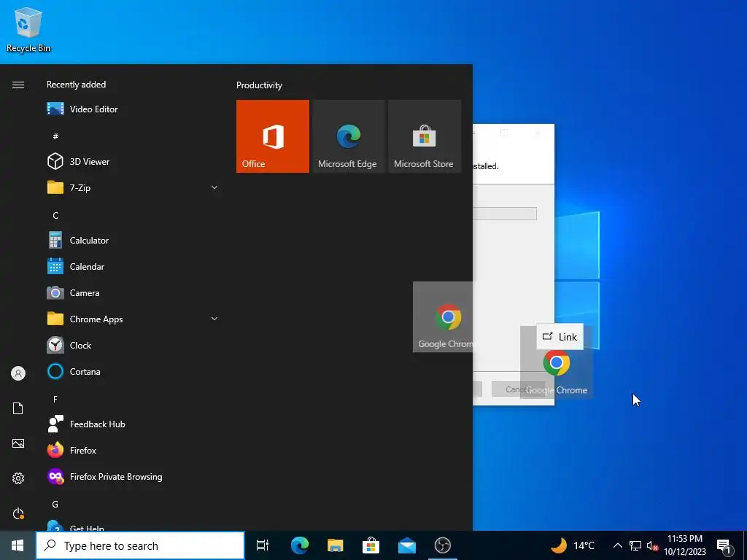Viewport: 747px width, 560px height.
Task: Click the Productivity group heading
Action: tap(259, 85)
